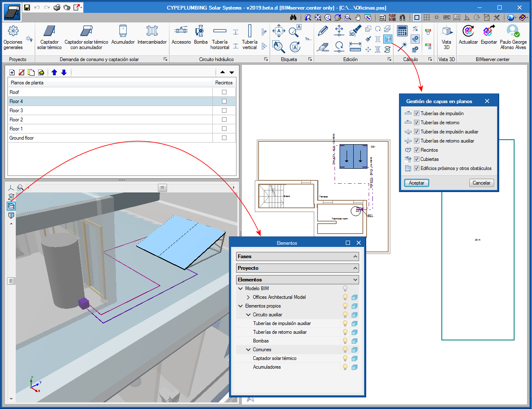Toggle lightbulb visibility for Bombas
This screenshot has width=532, height=409.
click(x=345, y=341)
